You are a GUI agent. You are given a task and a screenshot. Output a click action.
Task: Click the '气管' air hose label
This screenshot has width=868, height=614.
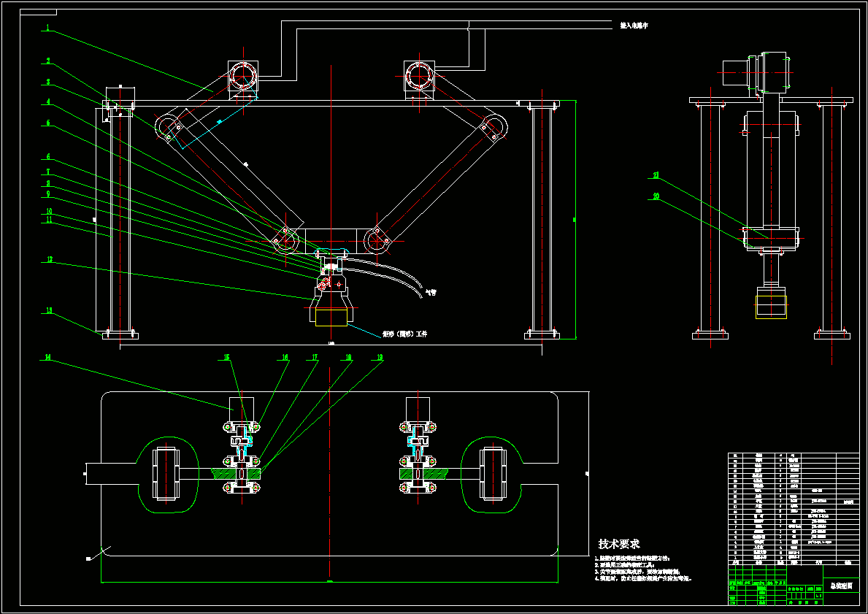430,292
